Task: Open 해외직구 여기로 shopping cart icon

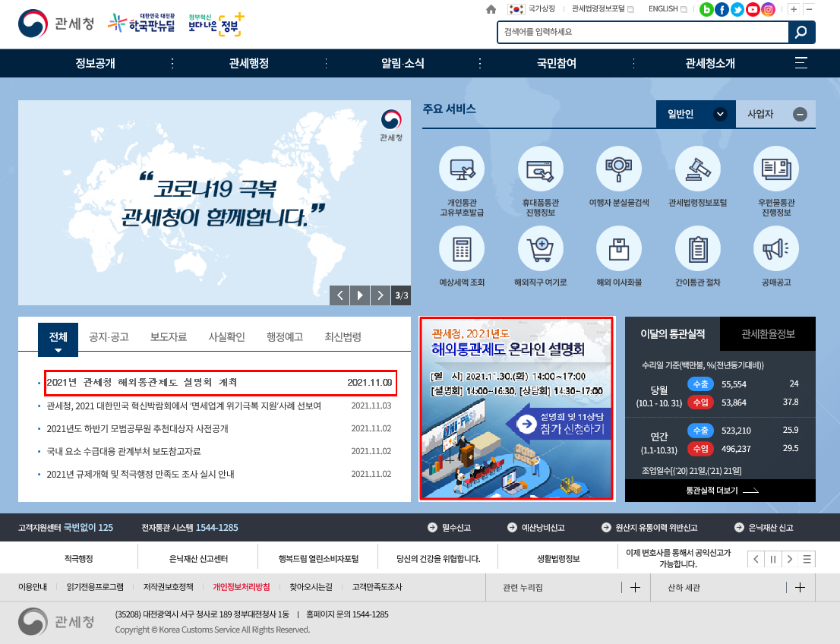Action: (540, 250)
